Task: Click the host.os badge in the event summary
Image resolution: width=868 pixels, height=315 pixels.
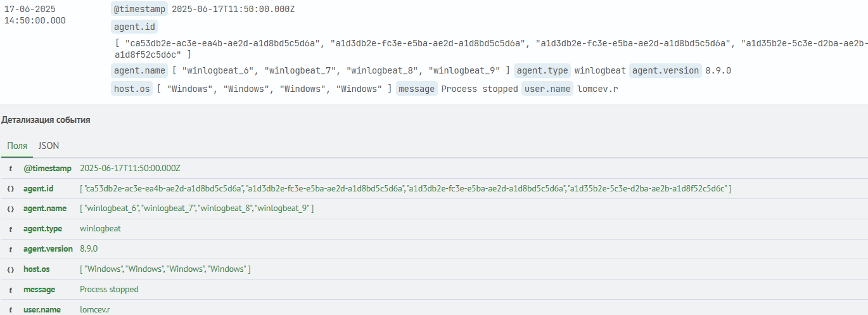Action: click(132, 89)
